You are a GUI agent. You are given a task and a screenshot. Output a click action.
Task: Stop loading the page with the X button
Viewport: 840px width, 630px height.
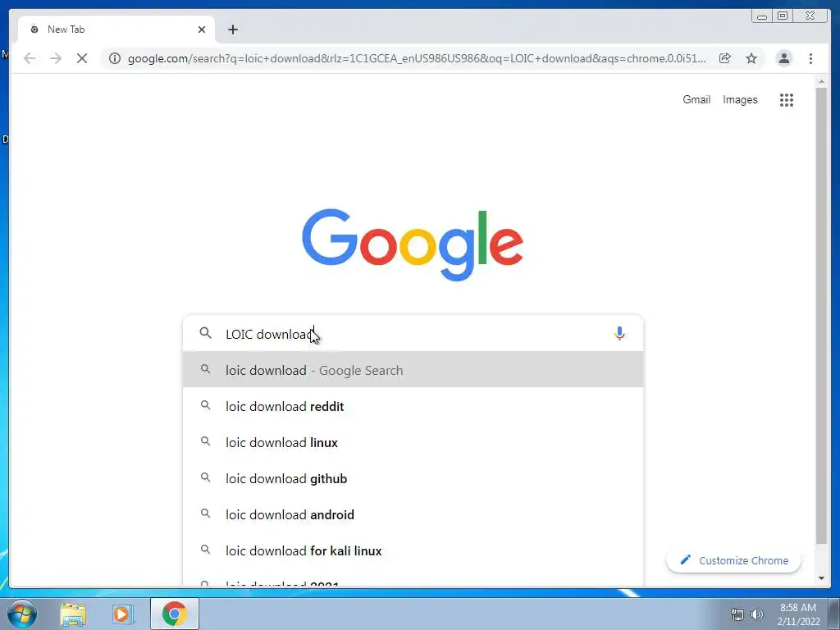pos(82,58)
